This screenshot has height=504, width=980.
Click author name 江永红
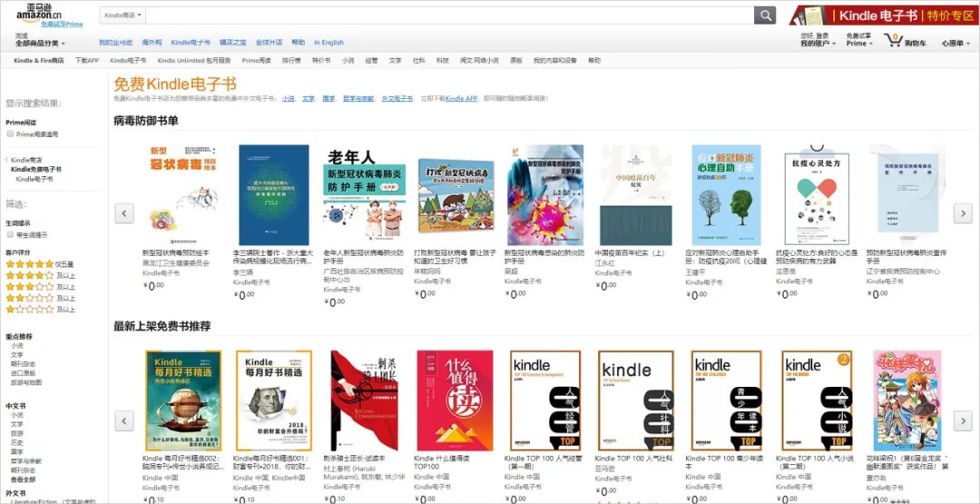click(603, 263)
